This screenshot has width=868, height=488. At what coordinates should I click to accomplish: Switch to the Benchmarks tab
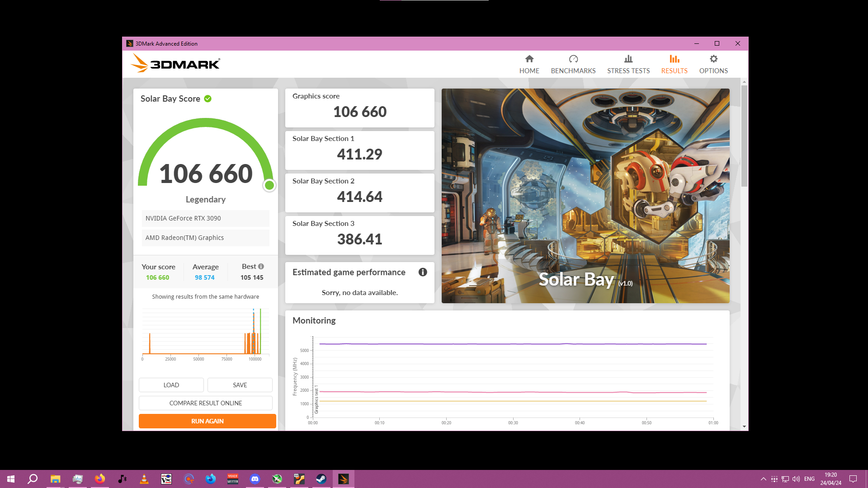click(573, 64)
